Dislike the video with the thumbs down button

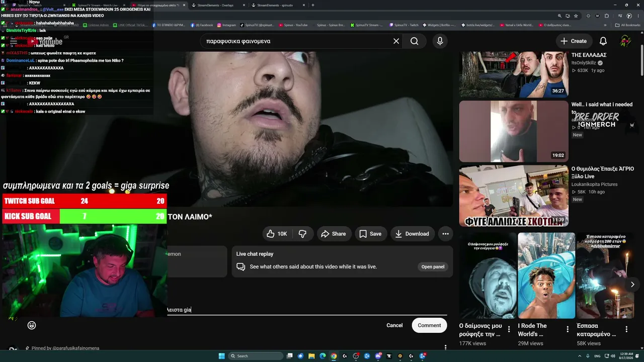coord(302,234)
